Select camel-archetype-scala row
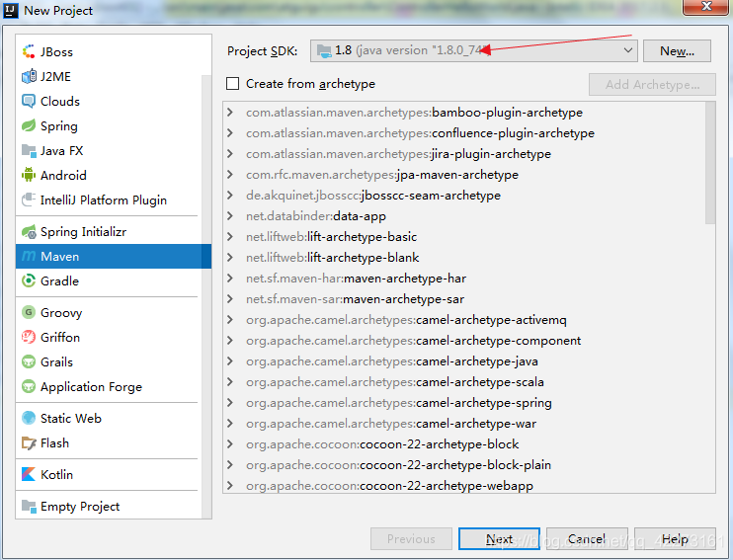The height and width of the screenshot is (560, 733). click(x=464, y=382)
